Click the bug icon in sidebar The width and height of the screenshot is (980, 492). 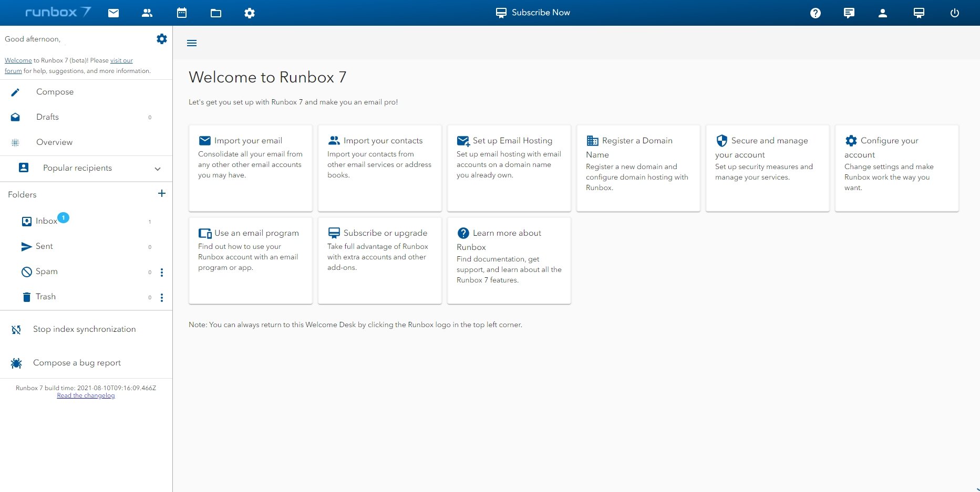tap(16, 363)
